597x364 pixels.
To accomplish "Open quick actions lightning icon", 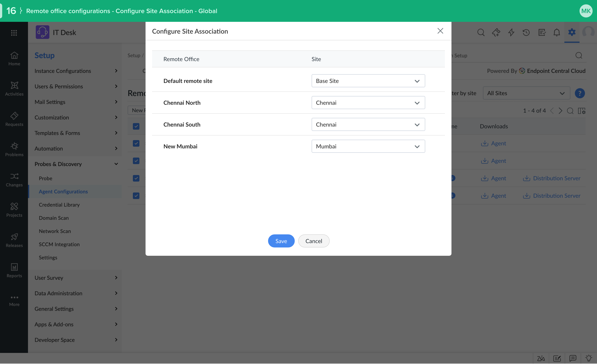I will 511,32.
